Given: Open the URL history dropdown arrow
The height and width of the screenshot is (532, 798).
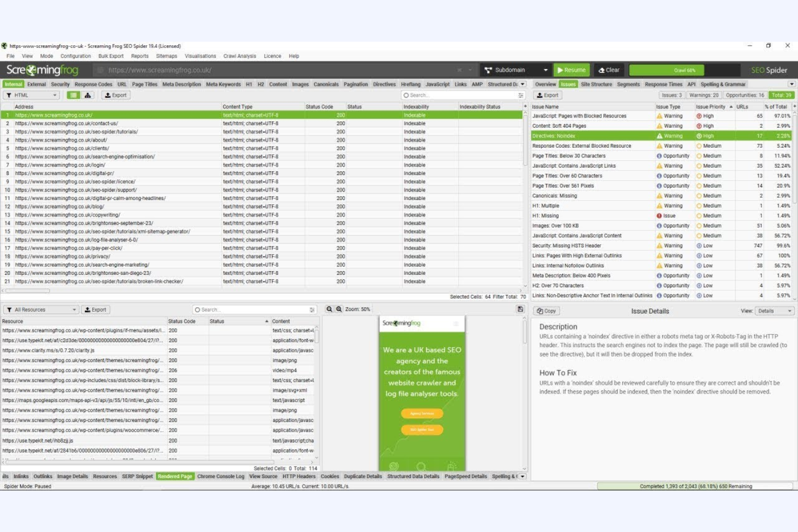Looking at the screenshot, I should click(470, 70).
